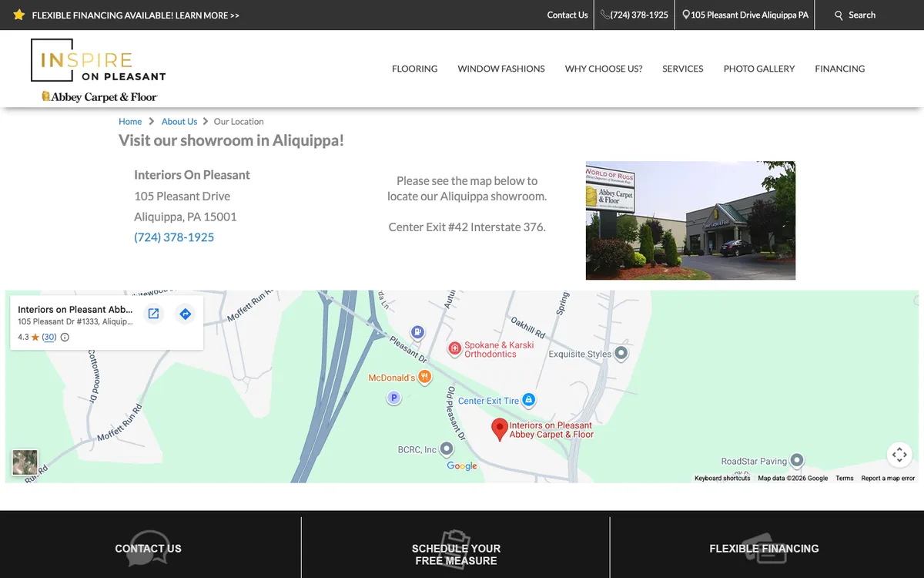Click the blue directions arrow icon
This screenshot has width=924, height=578.
point(185,314)
